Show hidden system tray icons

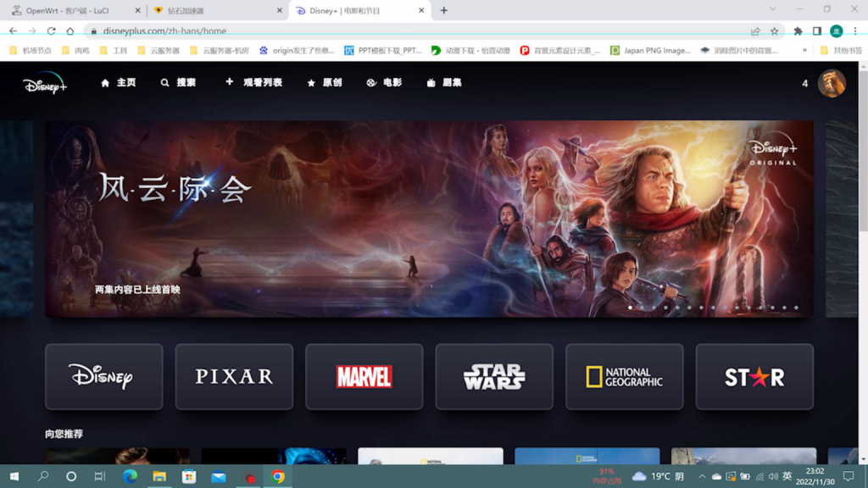(702, 476)
